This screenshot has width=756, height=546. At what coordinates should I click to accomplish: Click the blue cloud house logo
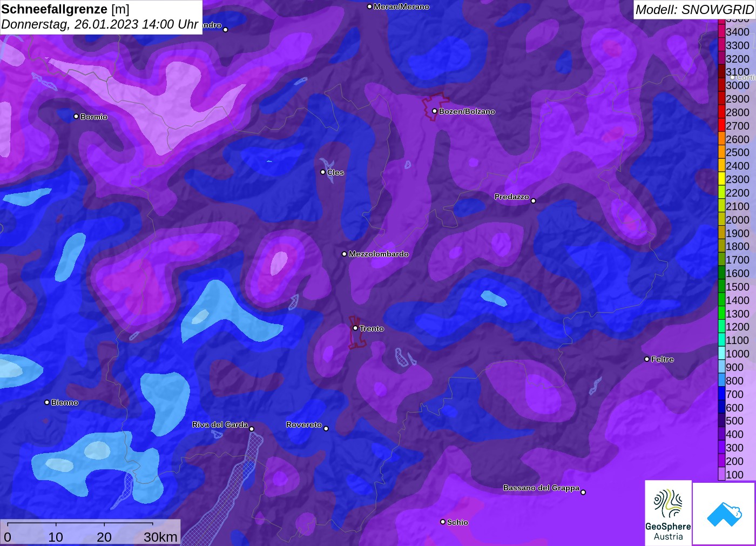click(x=724, y=514)
